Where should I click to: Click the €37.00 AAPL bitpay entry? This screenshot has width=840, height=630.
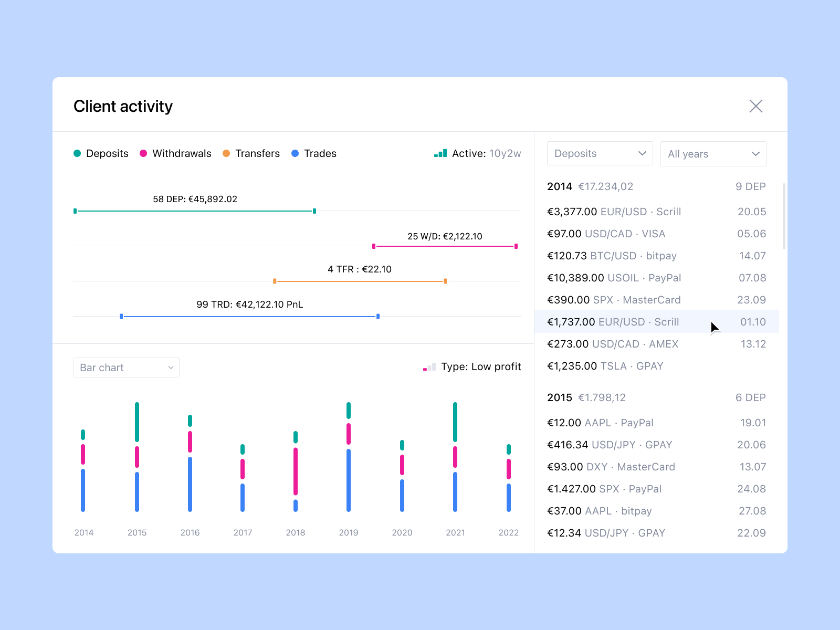click(x=599, y=511)
